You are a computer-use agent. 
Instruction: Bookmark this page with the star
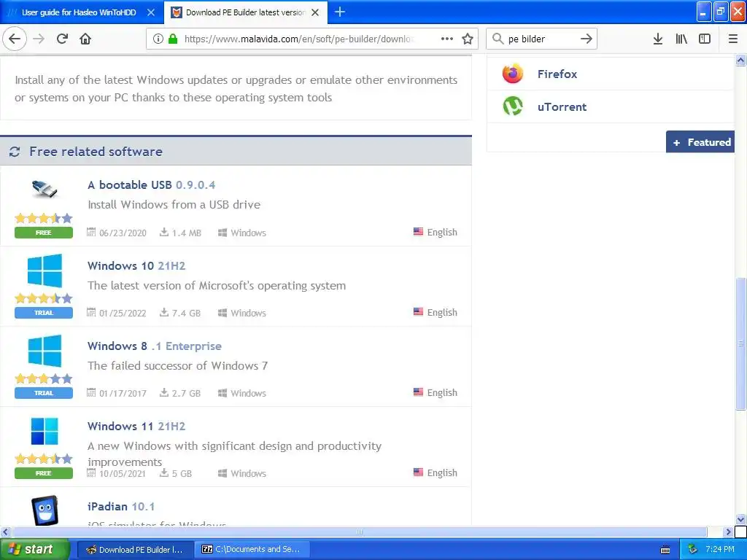[x=468, y=39]
